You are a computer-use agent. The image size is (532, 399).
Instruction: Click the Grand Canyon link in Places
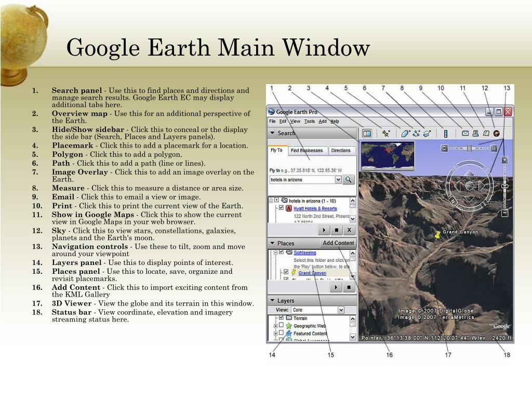[x=312, y=273]
